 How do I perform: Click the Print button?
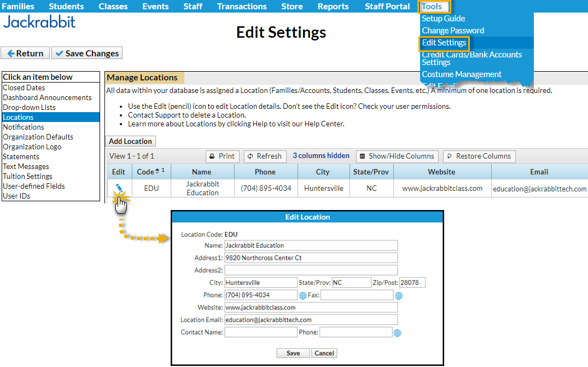[x=223, y=156]
